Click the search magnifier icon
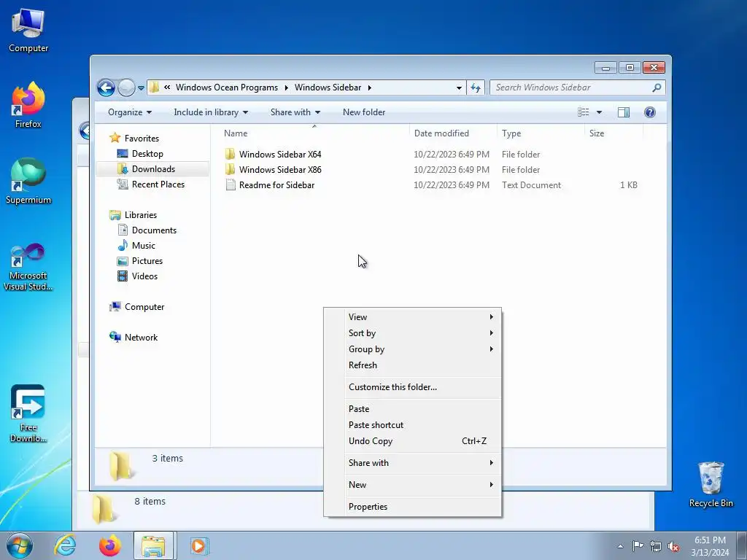This screenshot has height=560, width=747. point(657,87)
